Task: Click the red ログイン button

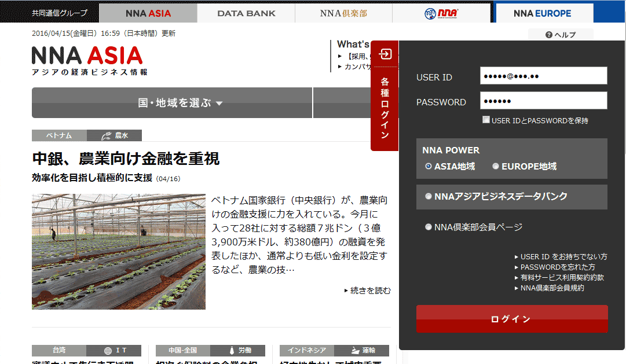Action: click(512, 319)
